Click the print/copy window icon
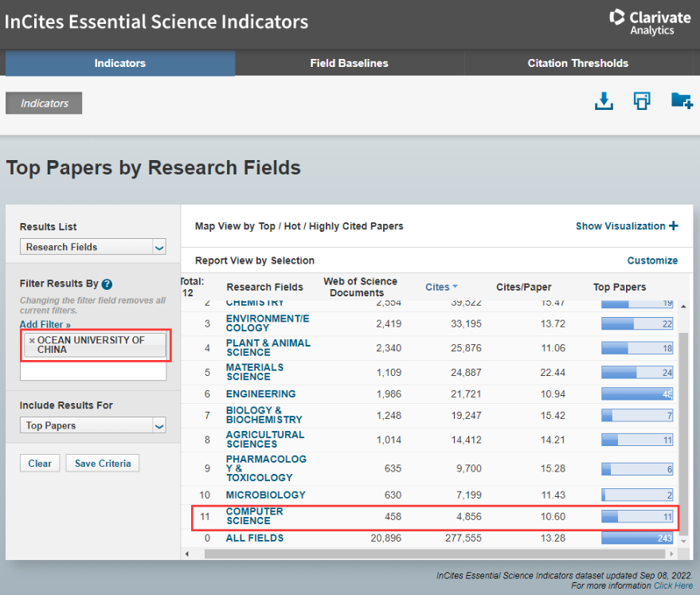Image resolution: width=700 pixels, height=595 pixels. coord(642,101)
